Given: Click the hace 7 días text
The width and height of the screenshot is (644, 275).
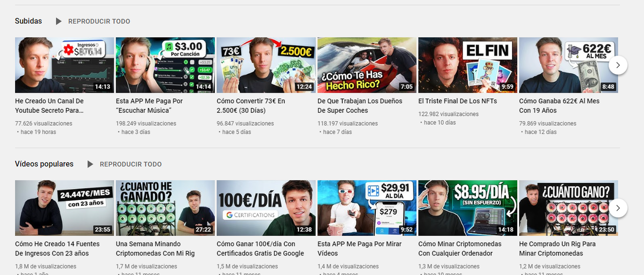Looking at the screenshot, I should [338, 132].
